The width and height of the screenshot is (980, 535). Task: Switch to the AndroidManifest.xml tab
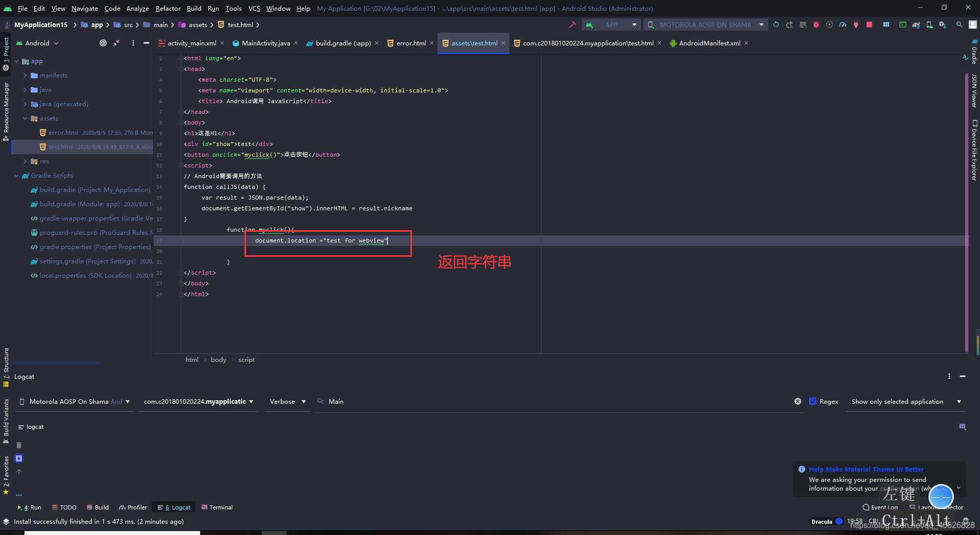(709, 43)
